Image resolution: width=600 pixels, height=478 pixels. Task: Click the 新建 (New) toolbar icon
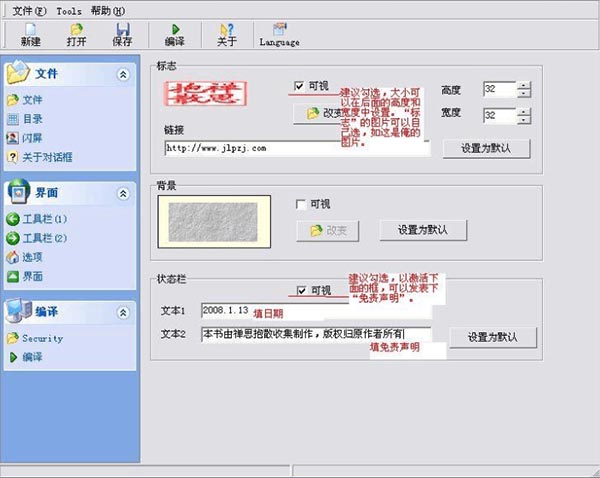31,35
